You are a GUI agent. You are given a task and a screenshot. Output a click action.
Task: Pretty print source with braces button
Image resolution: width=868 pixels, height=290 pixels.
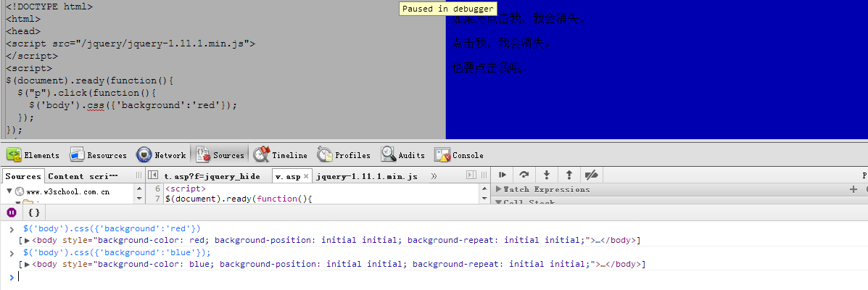tap(34, 212)
